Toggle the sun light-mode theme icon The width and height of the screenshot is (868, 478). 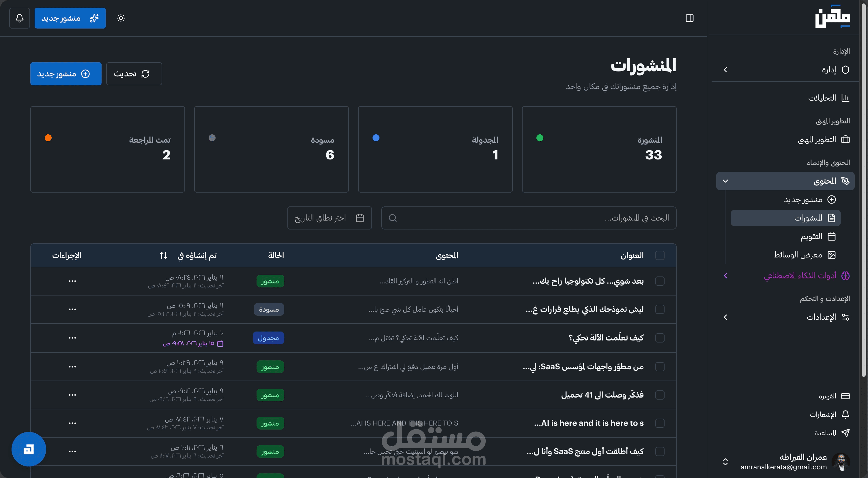(121, 18)
